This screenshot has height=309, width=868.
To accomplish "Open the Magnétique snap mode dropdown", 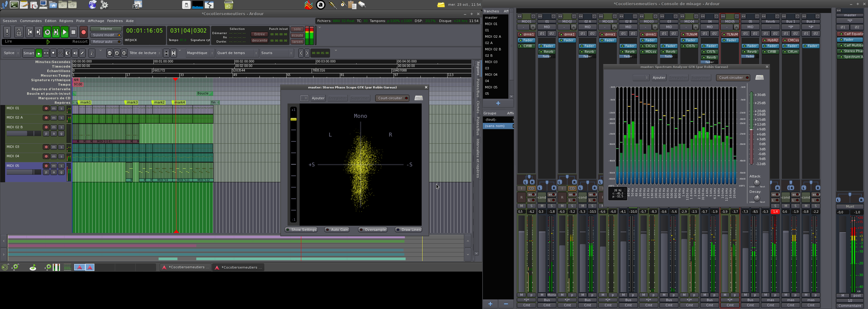I will (200, 53).
